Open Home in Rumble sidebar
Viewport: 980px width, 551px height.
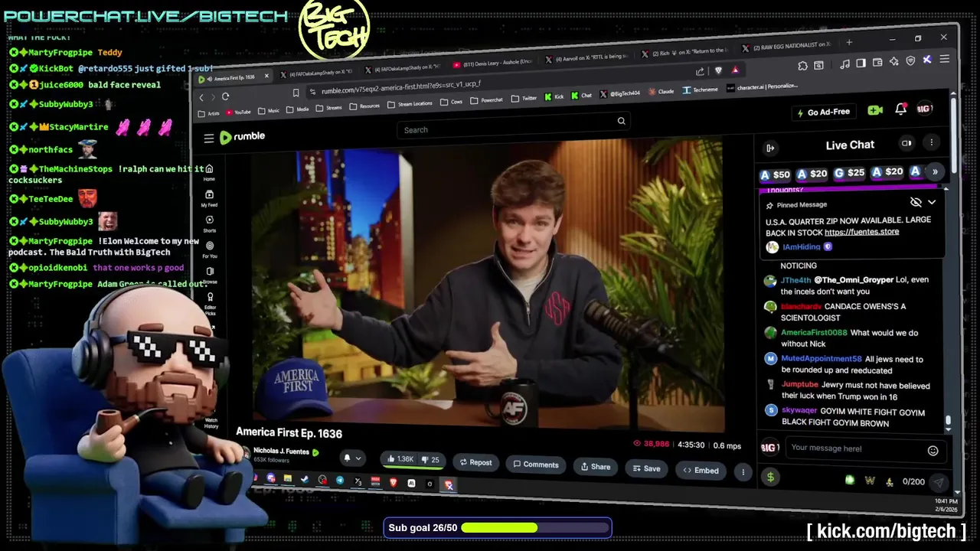pyautogui.click(x=209, y=173)
